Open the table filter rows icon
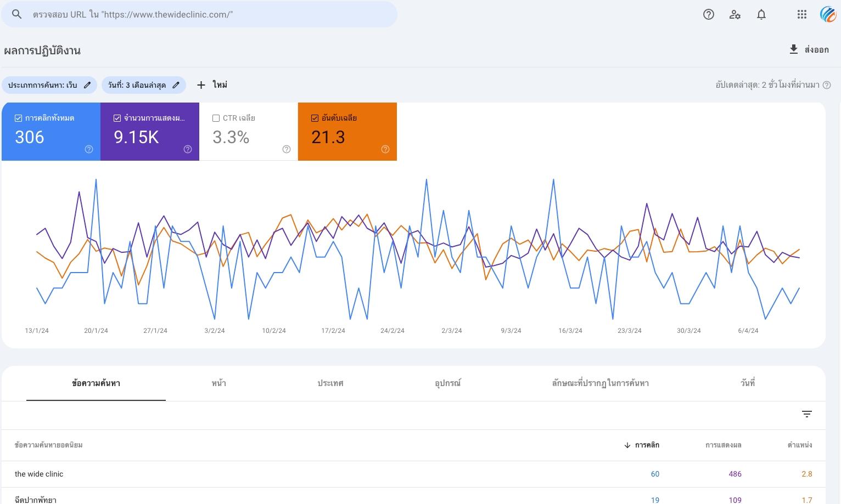Screen dimensions: 841x504 807,414
